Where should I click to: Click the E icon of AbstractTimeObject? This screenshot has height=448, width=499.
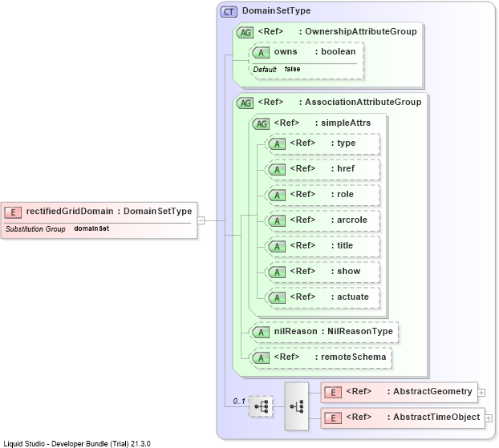tap(333, 418)
